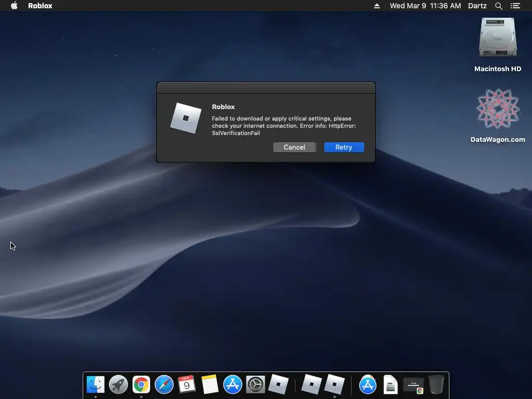Open App Store icon beside Notes in Dock
Image resolution: width=532 pixels, height=399 pixels.
tap(232, 384)
